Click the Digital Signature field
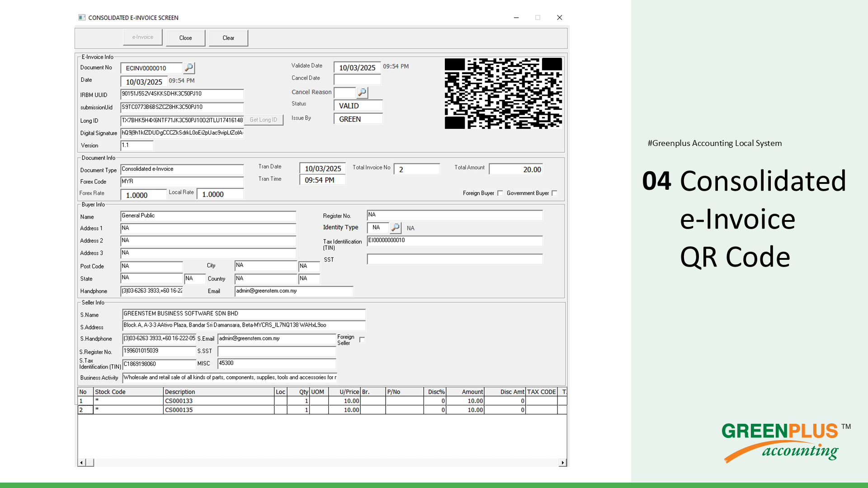 point(182,133)
